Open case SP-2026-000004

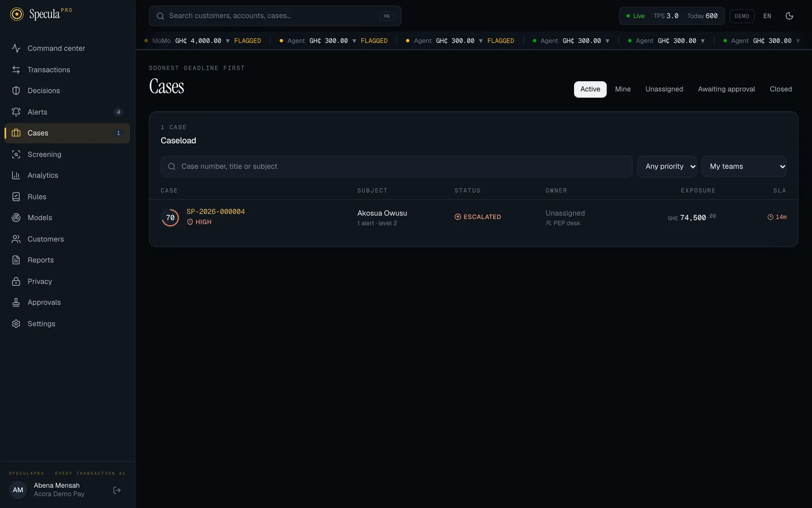pyautogui.click(x=216, y=211)
